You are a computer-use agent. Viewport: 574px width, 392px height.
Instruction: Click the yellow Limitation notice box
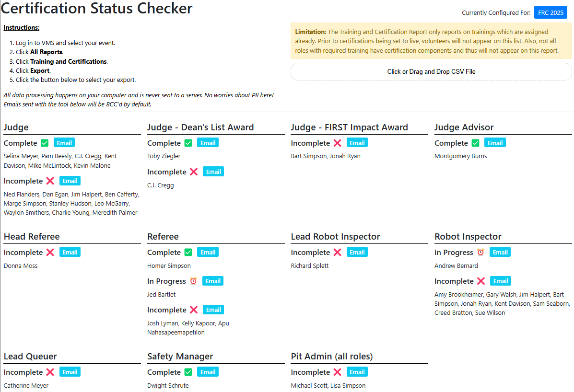click(x=431, y=41)
